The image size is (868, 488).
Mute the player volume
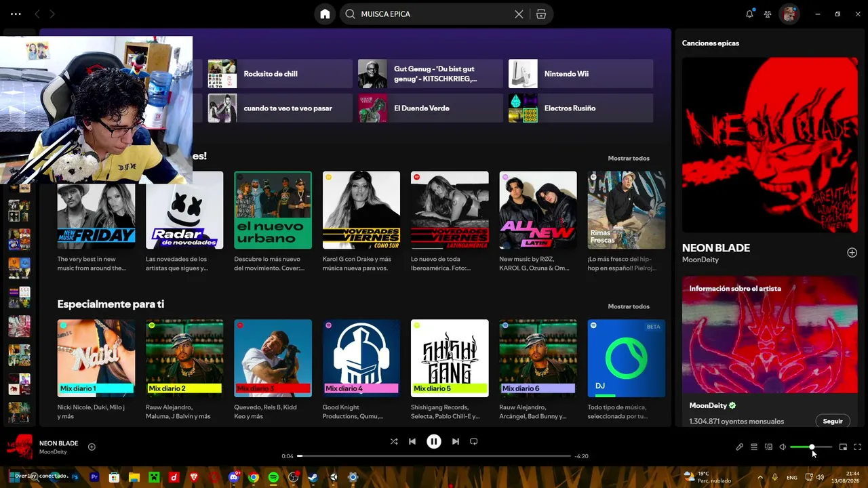coord(783,447)
